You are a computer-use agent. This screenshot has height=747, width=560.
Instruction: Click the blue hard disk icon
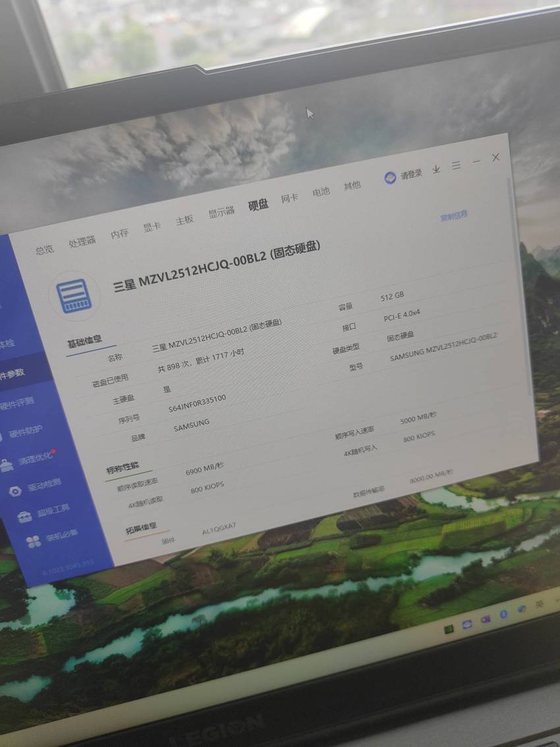click(x=74, y=296)
